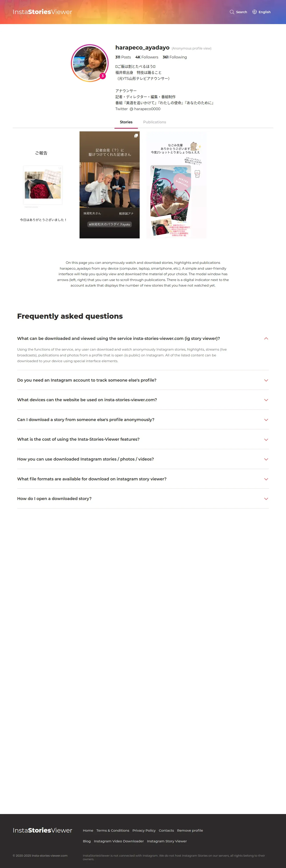Open the Privacy Policy footer link

144,830
